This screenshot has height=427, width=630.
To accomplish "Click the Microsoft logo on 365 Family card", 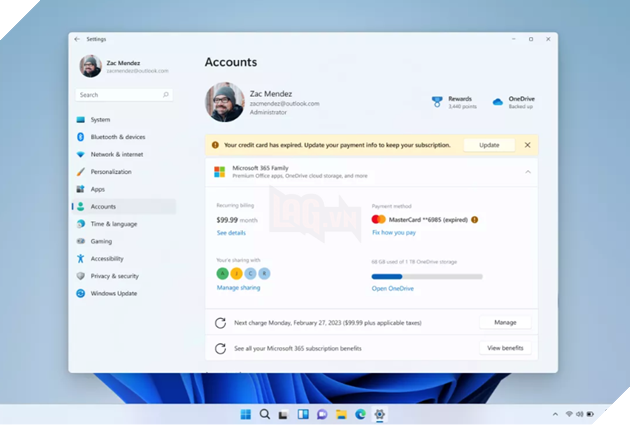I will pos(219,172).
